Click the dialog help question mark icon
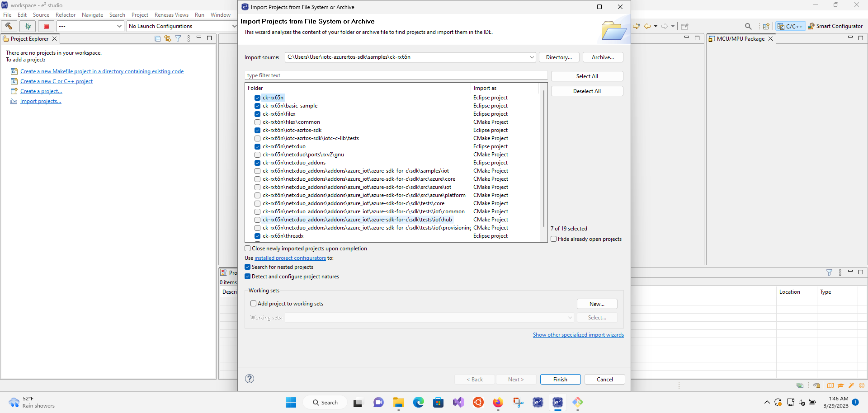Viewport: 868px width, 413px height. (x=250, y=379)
